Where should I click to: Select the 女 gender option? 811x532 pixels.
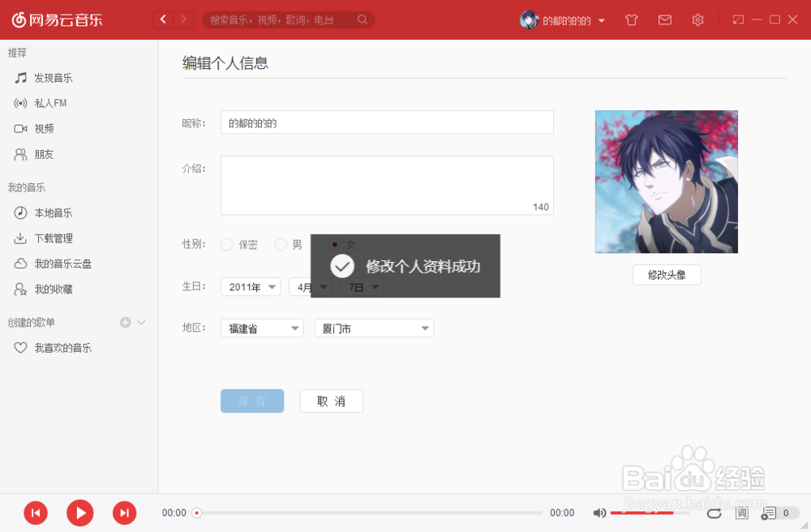pos(333,244)
